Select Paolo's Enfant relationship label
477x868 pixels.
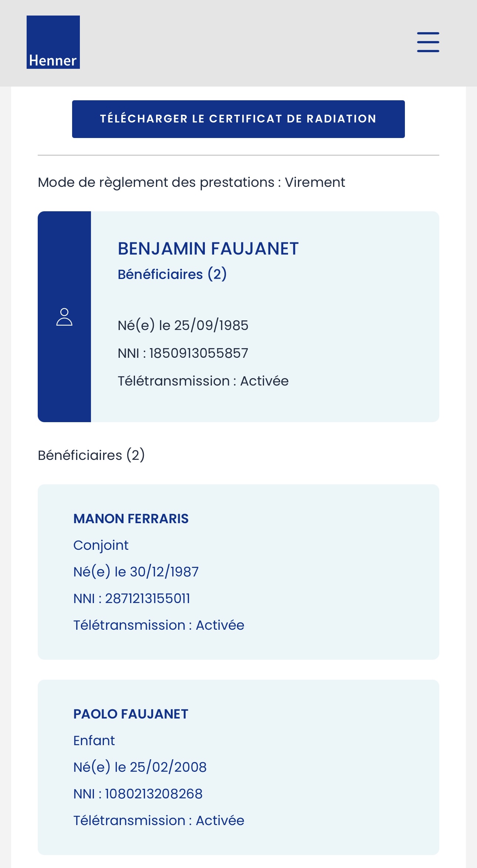(x=94, y=741)
